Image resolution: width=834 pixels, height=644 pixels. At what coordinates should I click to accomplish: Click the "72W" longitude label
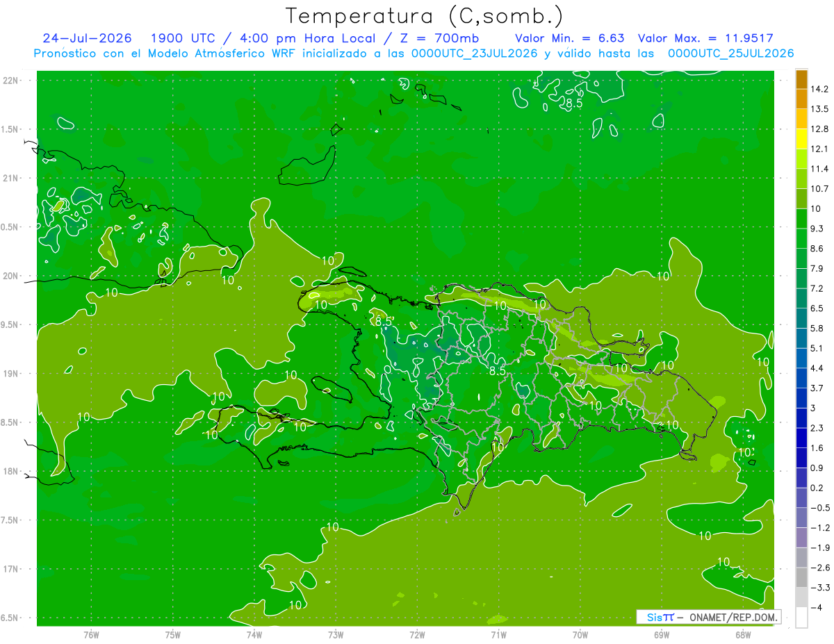(x=417, y=634)
